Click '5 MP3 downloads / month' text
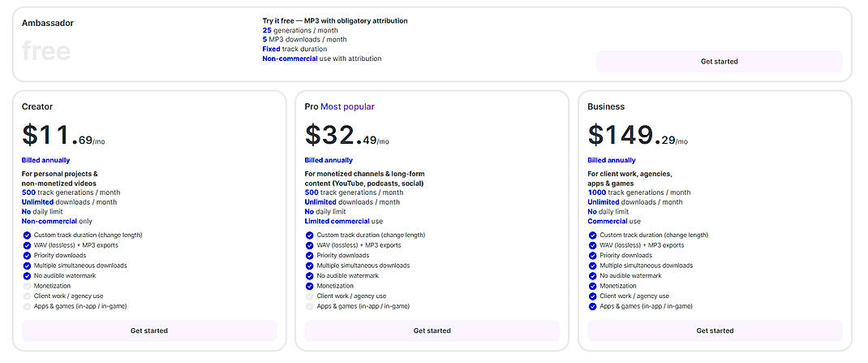 click(x=304, y=40)
